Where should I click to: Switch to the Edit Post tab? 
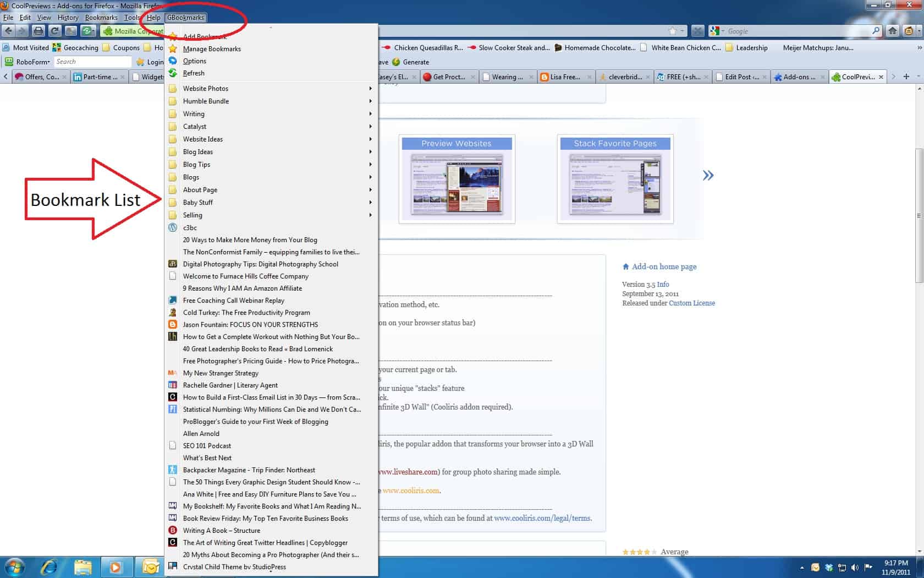click(741, 77)
